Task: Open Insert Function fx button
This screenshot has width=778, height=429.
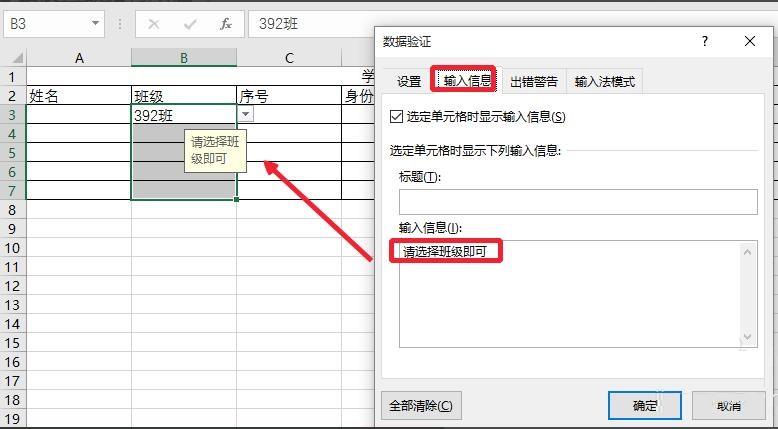Action: [x=226, y=24]
